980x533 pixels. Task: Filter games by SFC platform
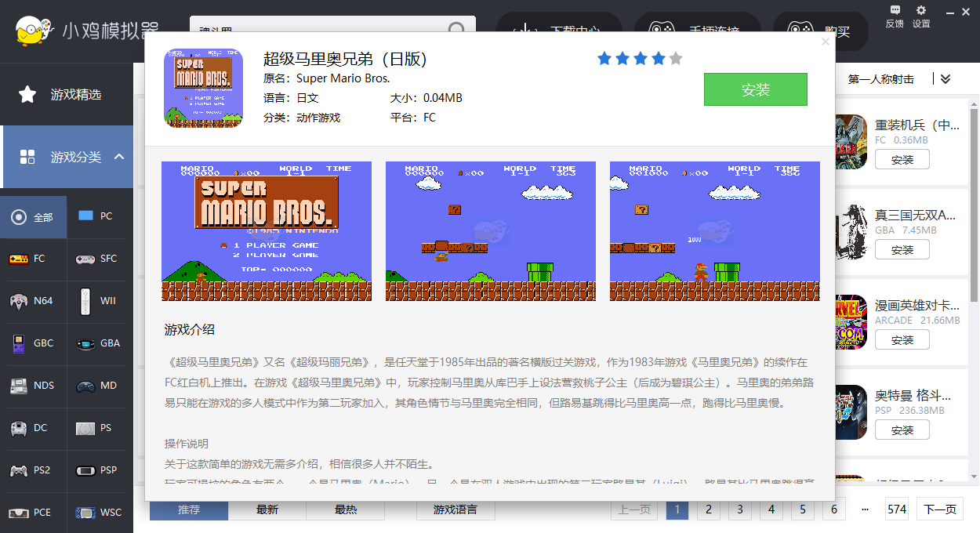(96, 259)
